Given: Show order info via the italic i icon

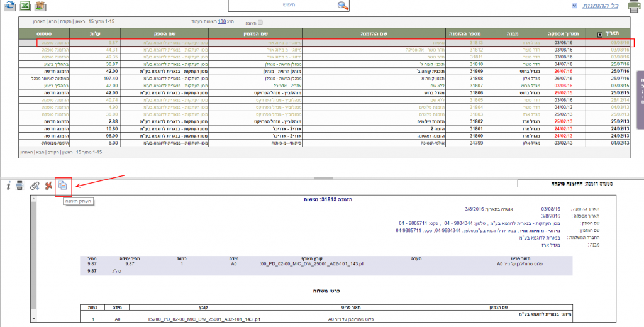Looking at the screenshot, I should pyautogui.click(x=8, y=186).
